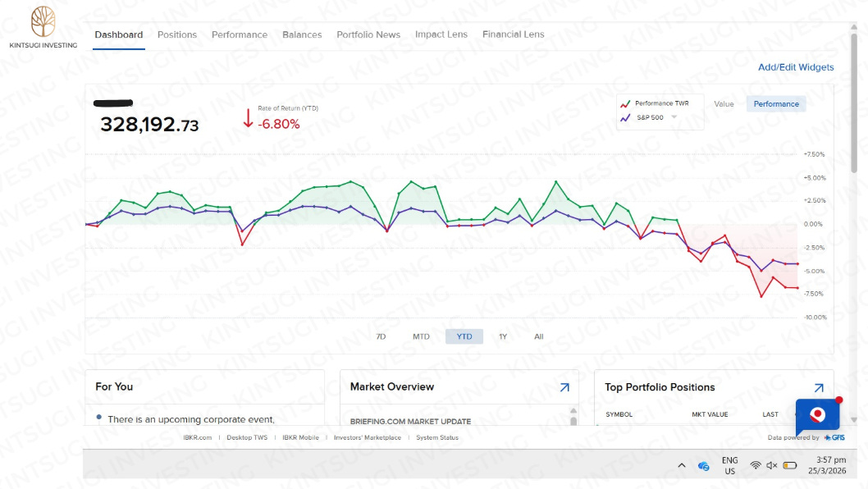This screenshot has width=868, height=489.
Task: Click the Kintsugi Investing tree logo
Action: click(43, 21)
